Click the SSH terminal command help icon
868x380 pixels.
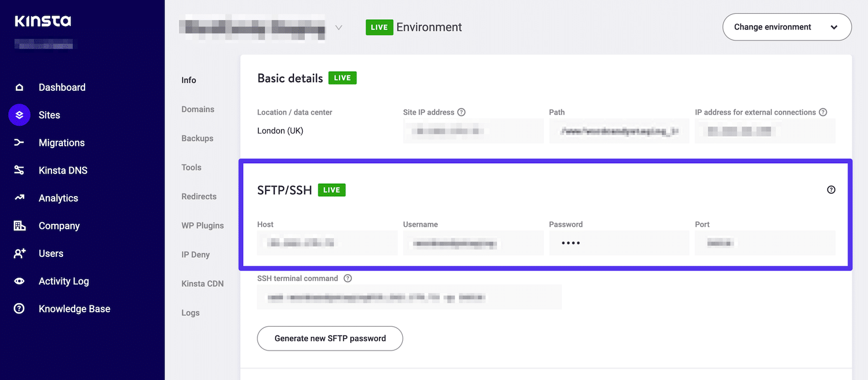pos(347,278)
